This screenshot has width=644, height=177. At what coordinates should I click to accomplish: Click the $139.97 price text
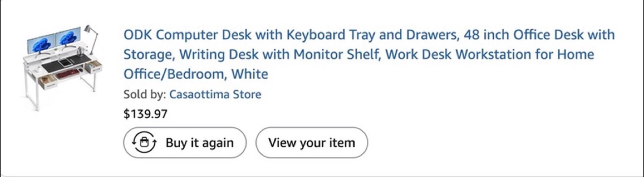tap(145, 114)
